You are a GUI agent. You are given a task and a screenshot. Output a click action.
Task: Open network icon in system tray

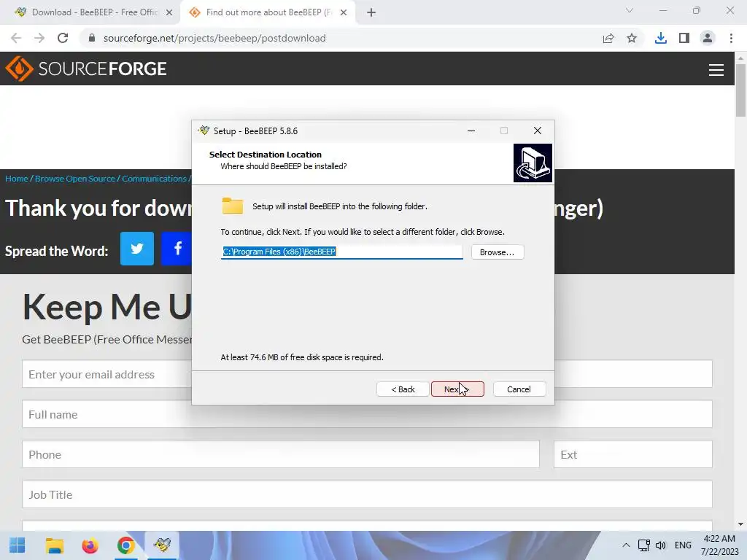[x=643, y=545]
